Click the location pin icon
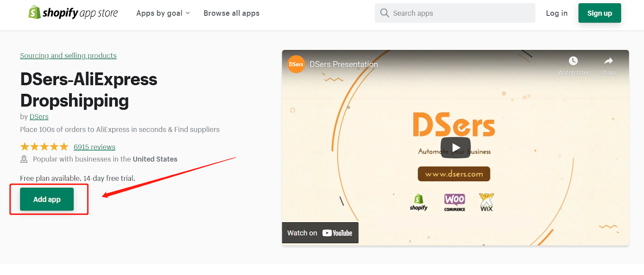644x275 pixels. click(x=24, y=159)
